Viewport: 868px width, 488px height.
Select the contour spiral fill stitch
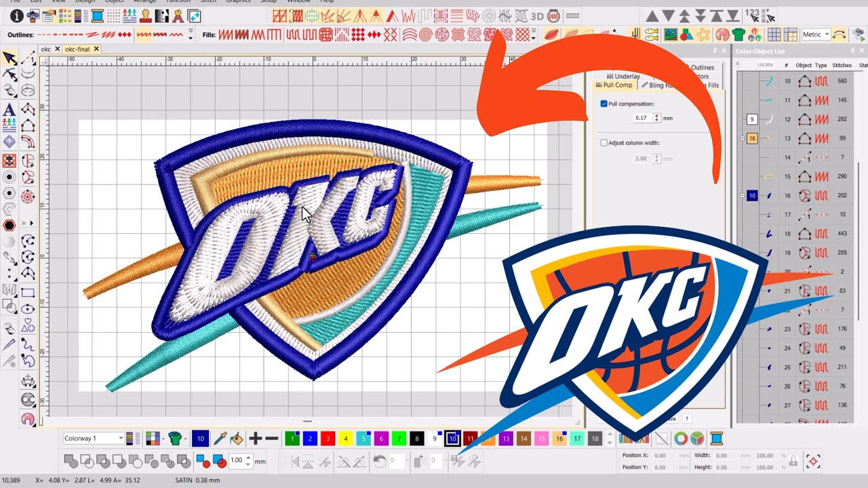pos(426,34)
